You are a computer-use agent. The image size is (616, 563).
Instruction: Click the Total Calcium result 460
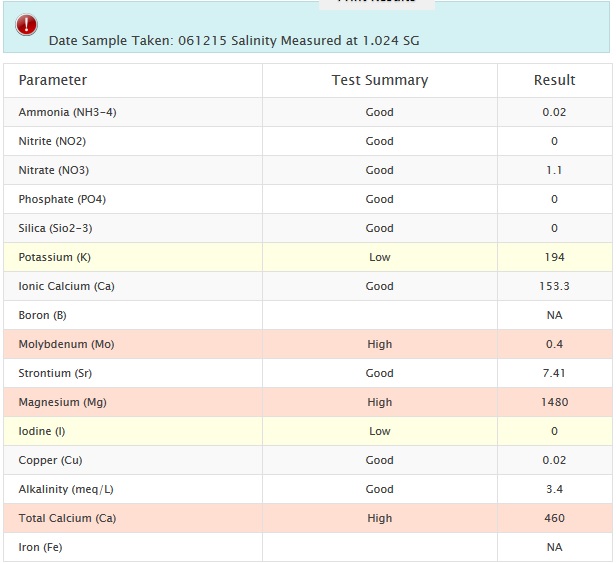tap(554, 518)
